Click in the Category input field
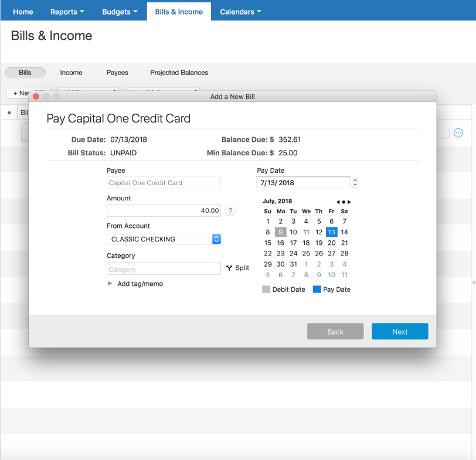 click(x=164, y=269)
